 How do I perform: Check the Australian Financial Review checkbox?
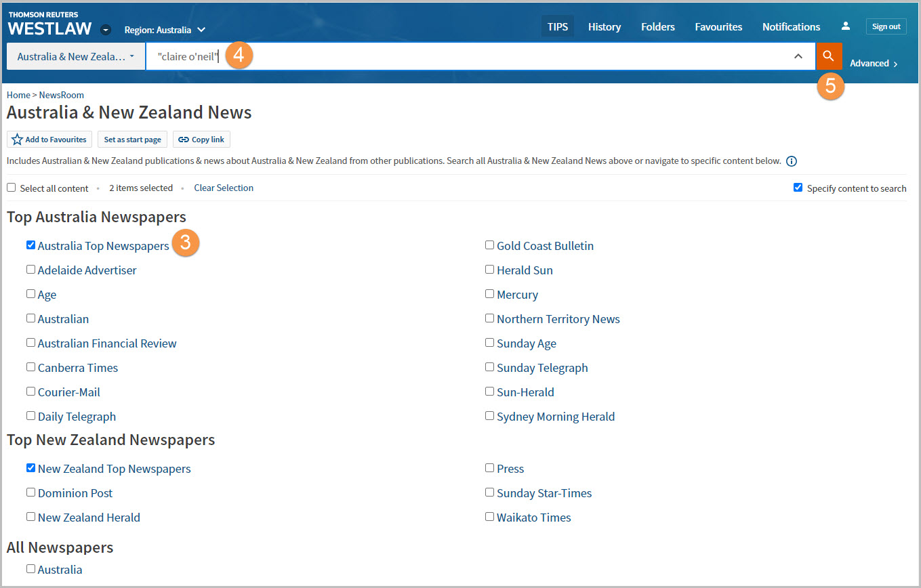pyautogui.click(x=30, y=343)
